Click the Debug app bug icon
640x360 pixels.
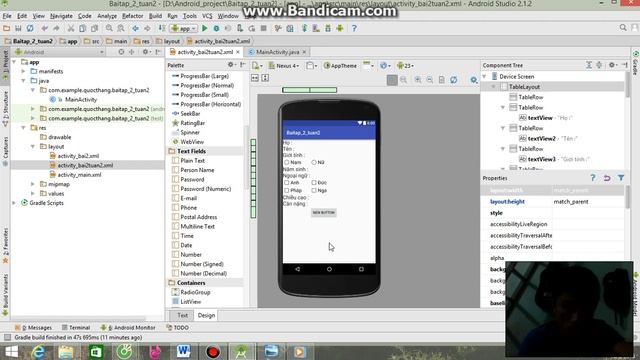216,28
